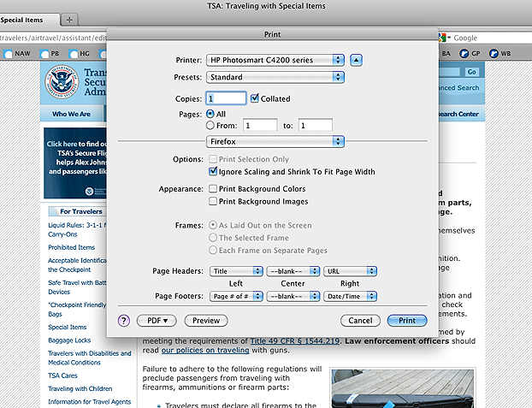Open right page header URL dropdown
Screen dimensions: 532x408
[350, 271]
